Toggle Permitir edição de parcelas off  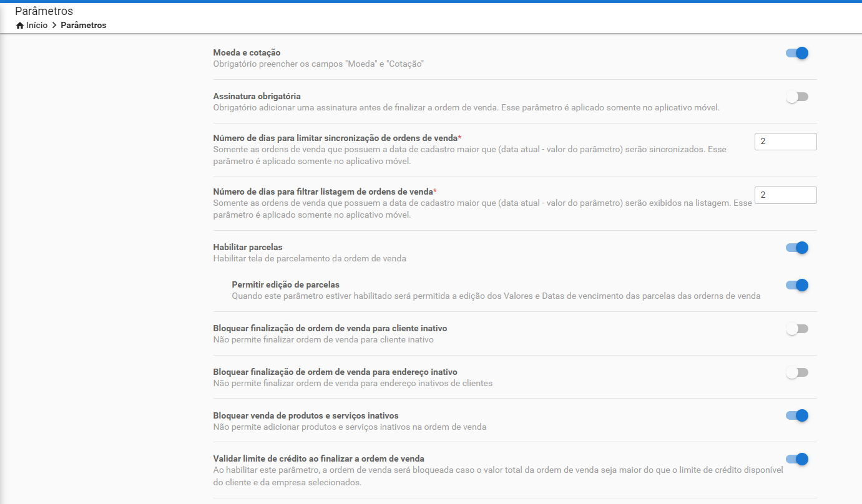pyautogui.click(x=797, y=285)
